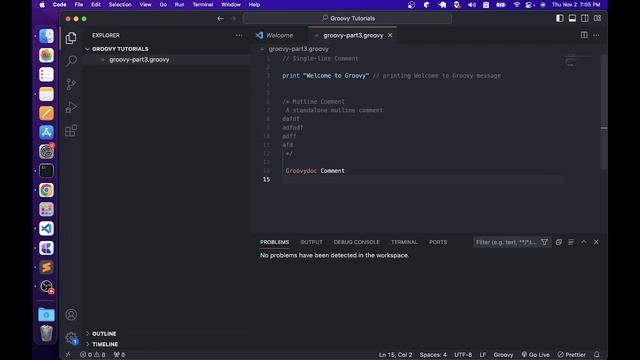Open editor more actions ellipsis

coord(596,35)
